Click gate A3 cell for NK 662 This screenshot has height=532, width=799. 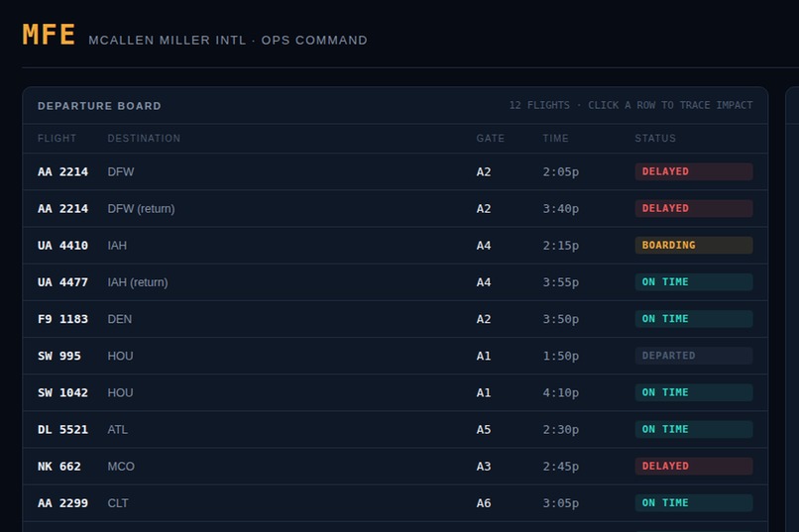click(484, 467)
